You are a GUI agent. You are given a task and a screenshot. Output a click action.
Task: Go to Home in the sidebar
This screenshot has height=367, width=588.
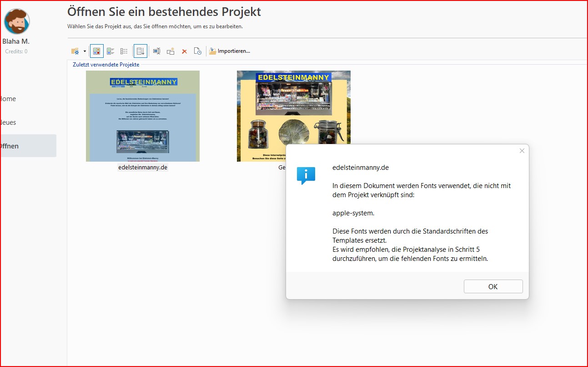8,99
